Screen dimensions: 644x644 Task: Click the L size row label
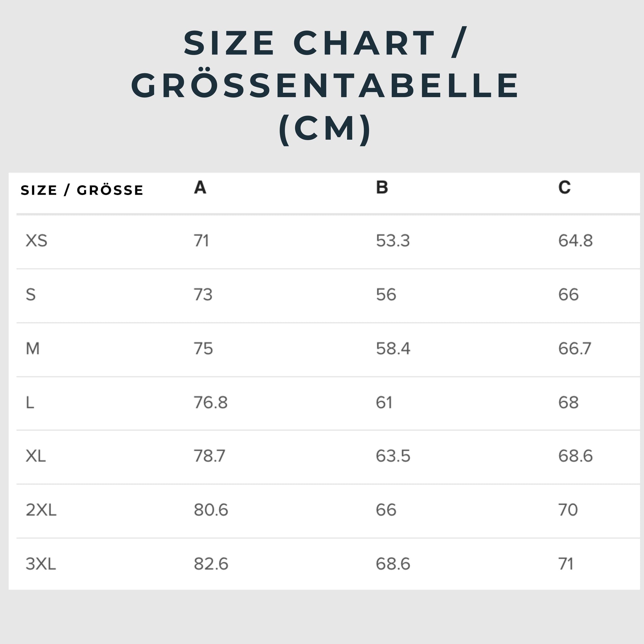pyautogui.click(x=30, y=403)
